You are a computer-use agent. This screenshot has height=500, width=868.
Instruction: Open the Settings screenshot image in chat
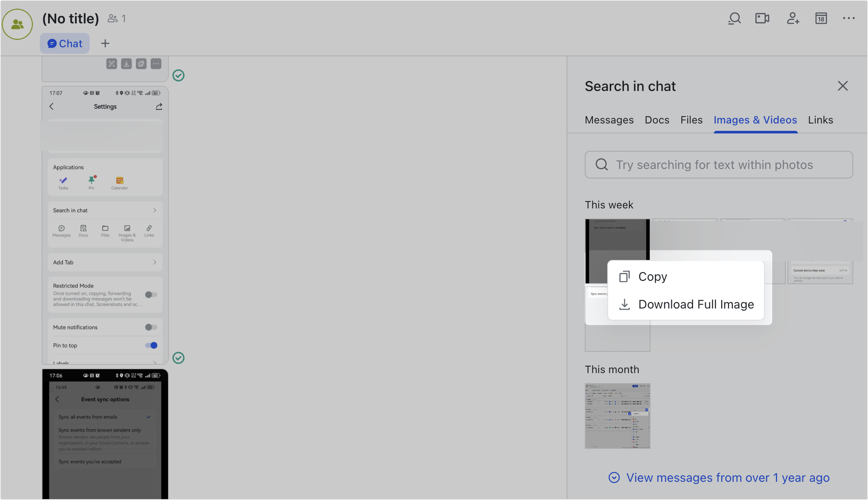(105, 225)
